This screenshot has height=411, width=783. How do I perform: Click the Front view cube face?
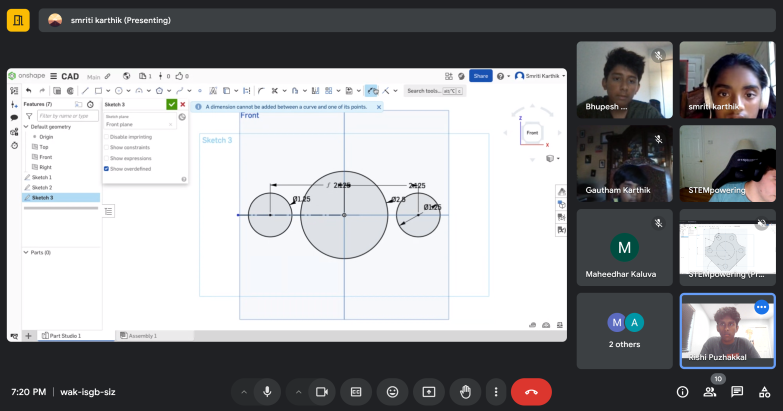tap(532, 133)
